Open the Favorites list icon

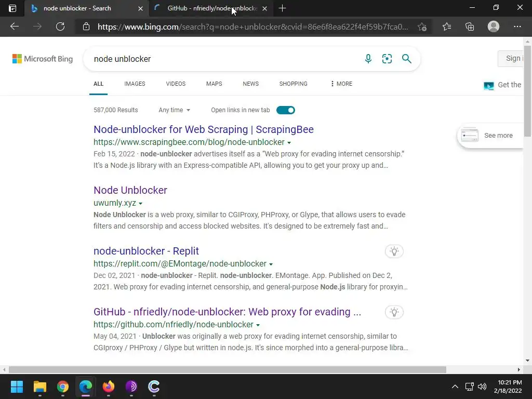coord(447,26)
